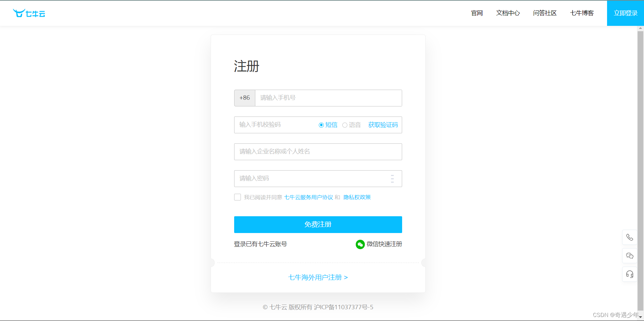Focus the phone number input field
The height and width of the screenshot is (321, 644).
(x=329, y=98)
